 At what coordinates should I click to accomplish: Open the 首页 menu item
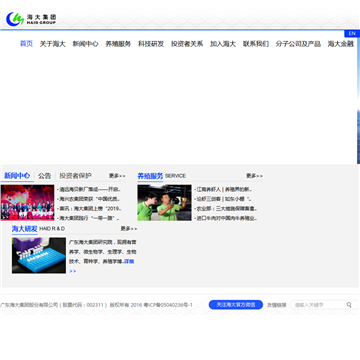click(26, 44)
